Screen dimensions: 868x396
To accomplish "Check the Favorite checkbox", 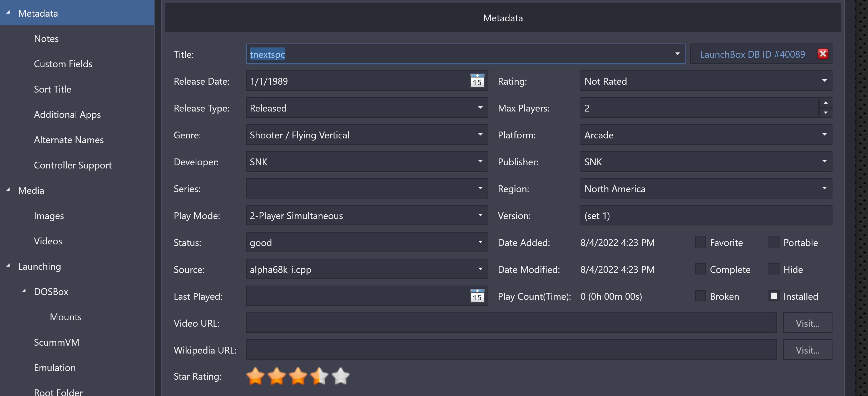I will pyautogui.click(x=700, y=242).
